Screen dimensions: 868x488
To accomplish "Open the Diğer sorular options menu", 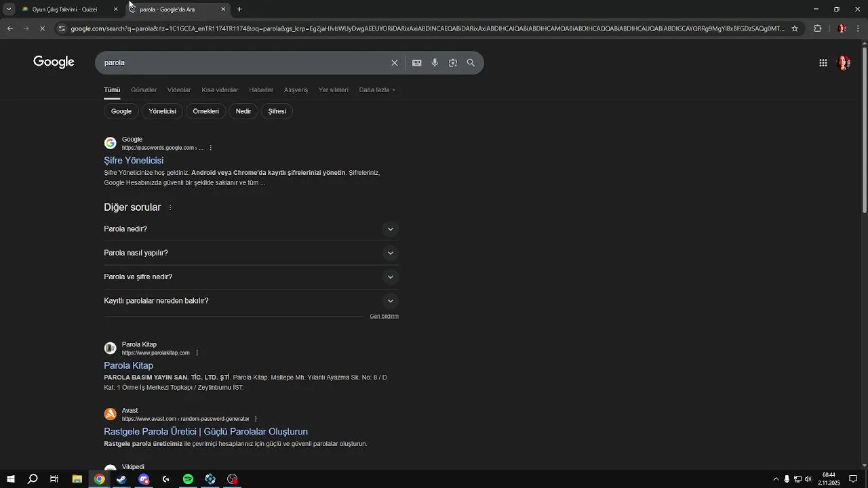I will point(170,207).
